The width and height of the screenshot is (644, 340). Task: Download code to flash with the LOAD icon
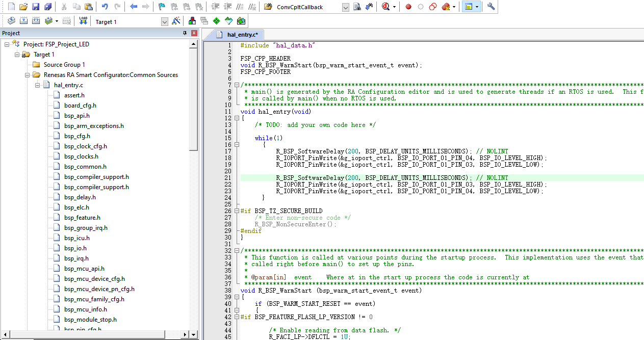[x=83, y=21]
